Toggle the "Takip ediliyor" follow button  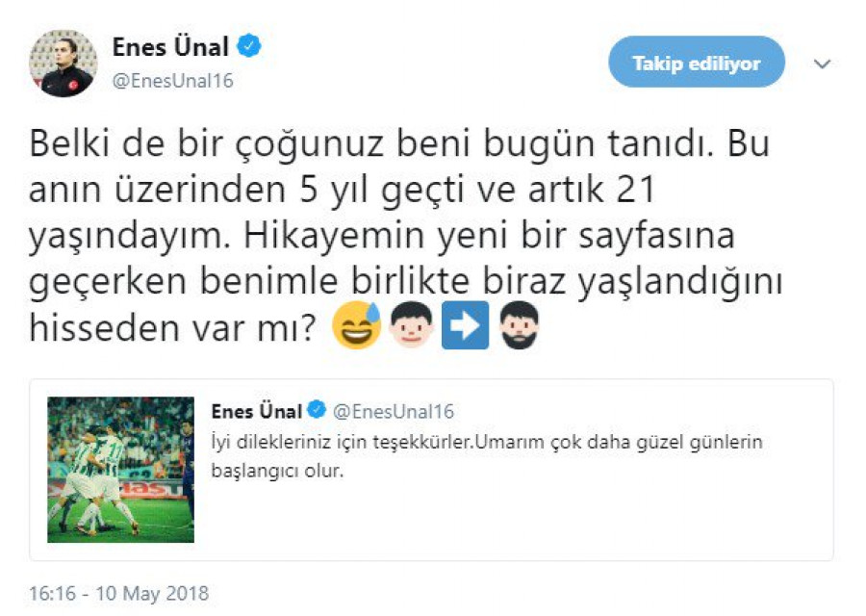pos(697,62)
